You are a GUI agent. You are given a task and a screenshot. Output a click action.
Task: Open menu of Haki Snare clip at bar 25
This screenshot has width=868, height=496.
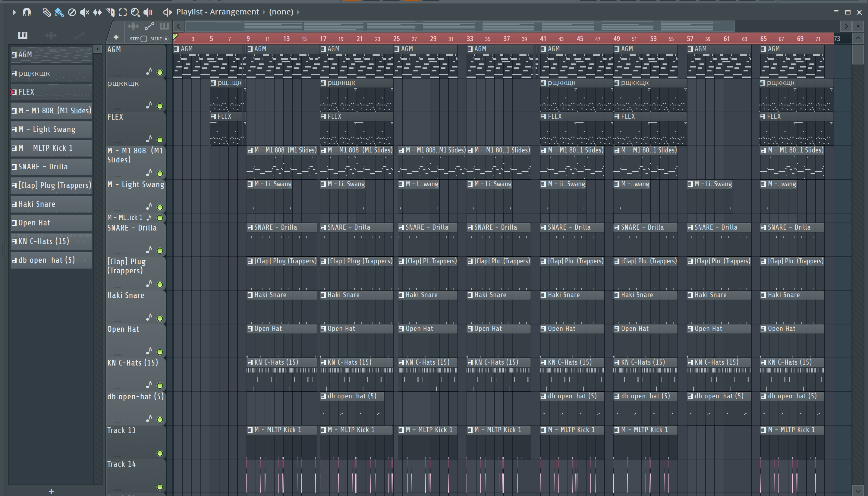point(401,295)
